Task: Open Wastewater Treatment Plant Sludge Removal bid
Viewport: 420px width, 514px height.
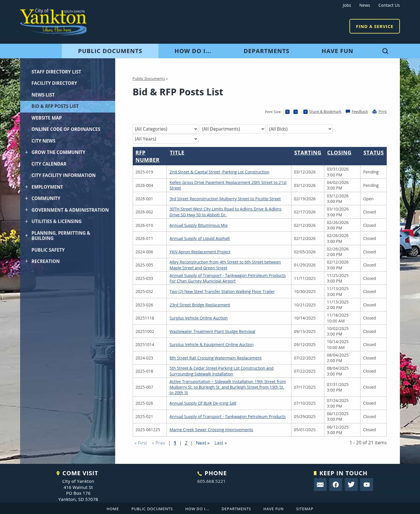Action: point(212,331)
